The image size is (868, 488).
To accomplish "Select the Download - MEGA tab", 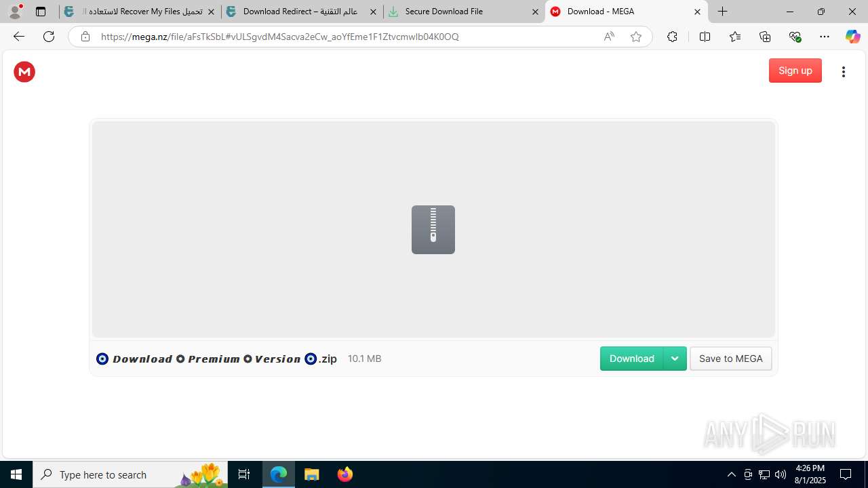I will click(x=626, y=12).
